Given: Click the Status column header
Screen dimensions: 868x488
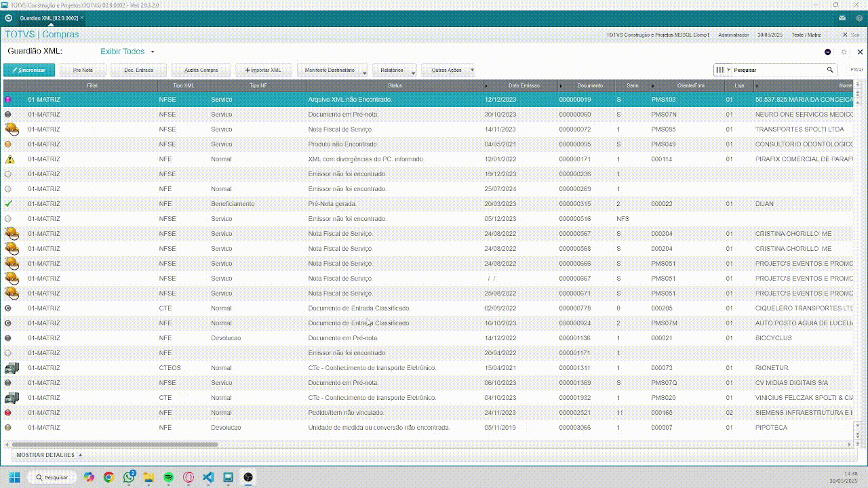Looking at the screenshot, I should 395,86.
